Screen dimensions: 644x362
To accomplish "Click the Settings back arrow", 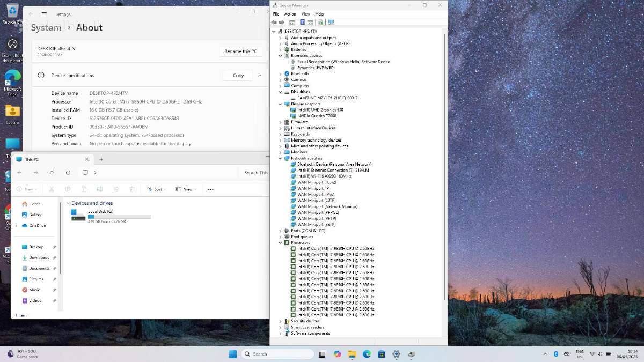I will coord(31,14).
